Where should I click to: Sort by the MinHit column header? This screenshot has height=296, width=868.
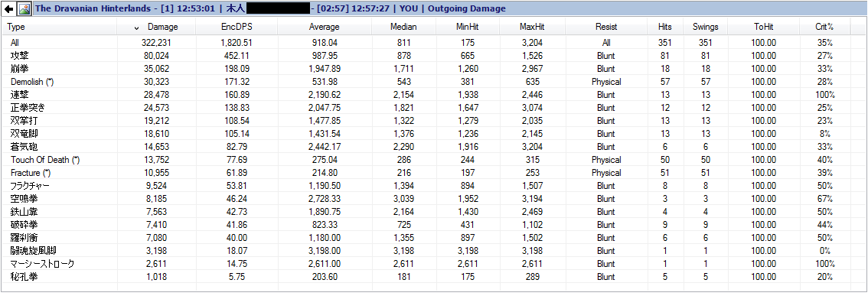point(467,27)
